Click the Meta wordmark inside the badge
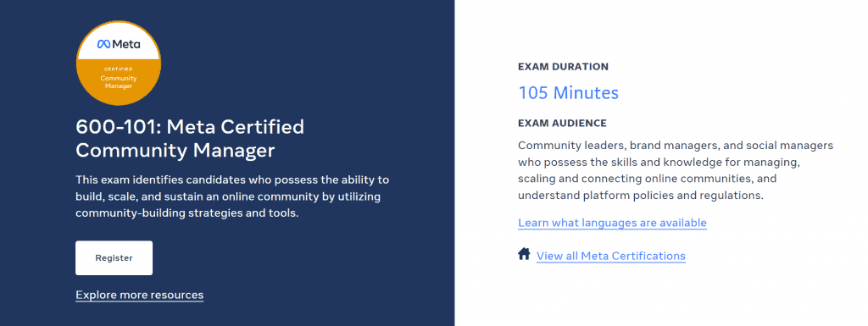 [125, 44]
